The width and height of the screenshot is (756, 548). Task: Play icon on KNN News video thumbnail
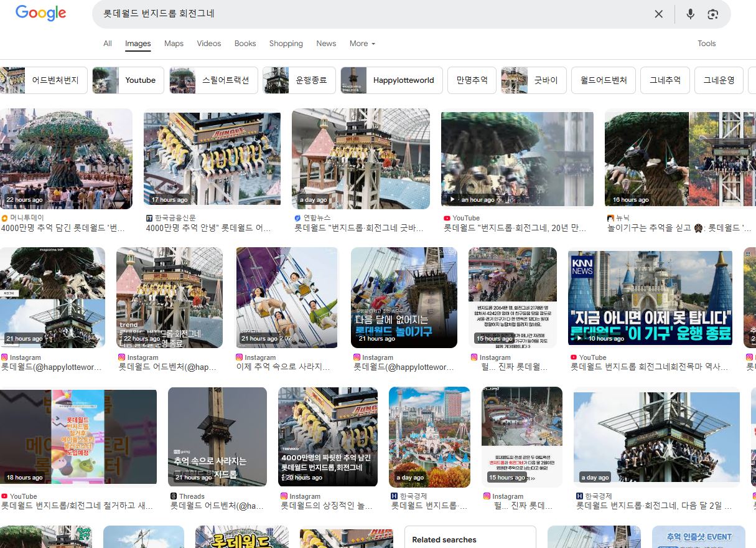point(580,339)
